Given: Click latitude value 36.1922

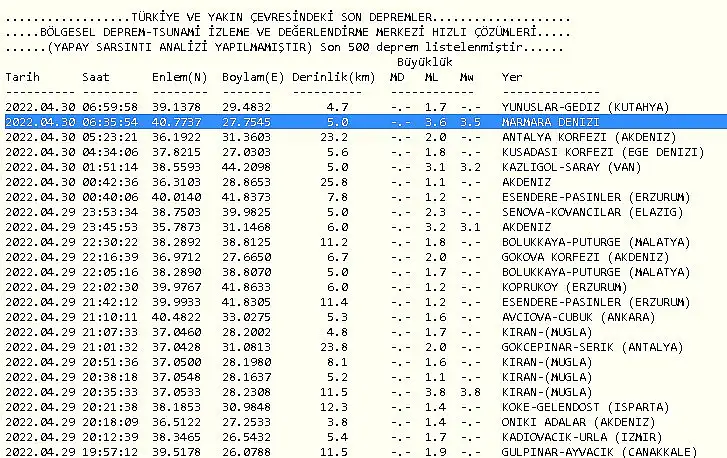Looking at the screenshot, I should (x=177, y=137).
